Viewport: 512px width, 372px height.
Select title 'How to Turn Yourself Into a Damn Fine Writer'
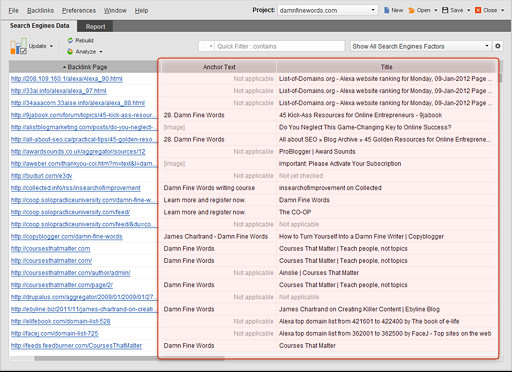click(361, 236)
